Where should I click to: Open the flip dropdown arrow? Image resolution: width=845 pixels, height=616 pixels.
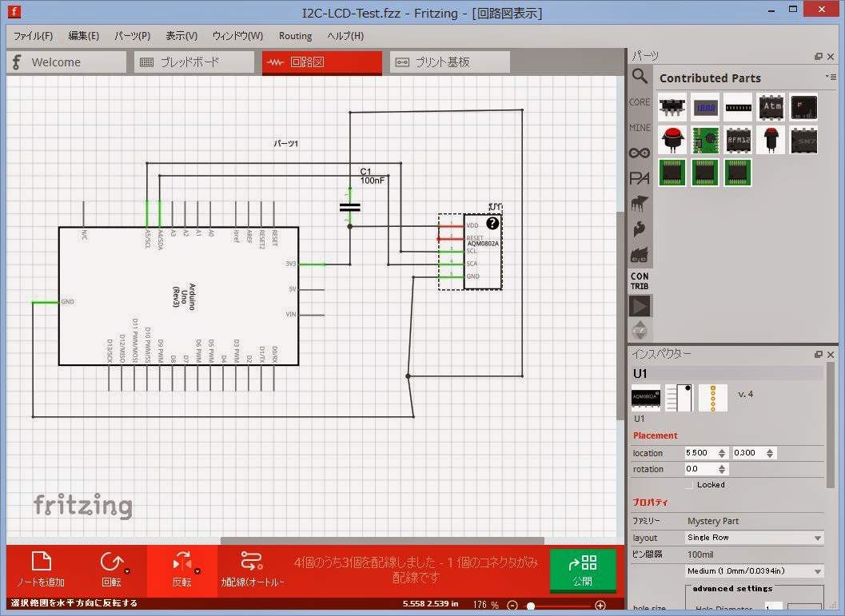pos(197,571)
